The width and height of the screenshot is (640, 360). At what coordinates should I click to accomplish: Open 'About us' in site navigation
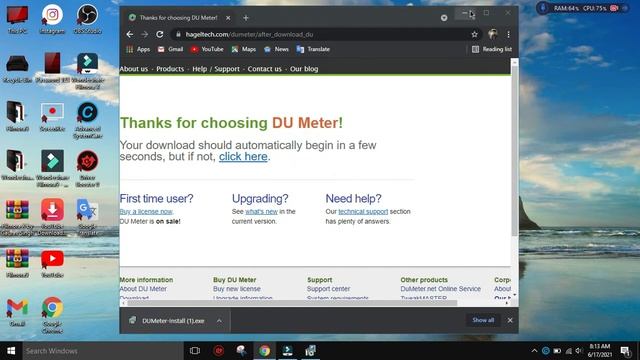133,69
